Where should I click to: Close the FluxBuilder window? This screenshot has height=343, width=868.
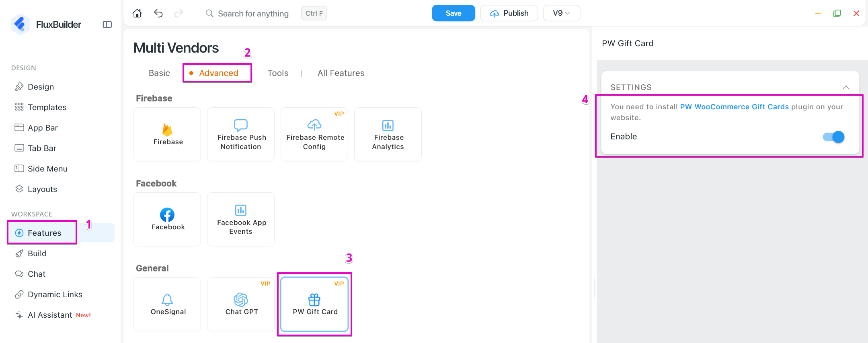[x=856, y=13]
